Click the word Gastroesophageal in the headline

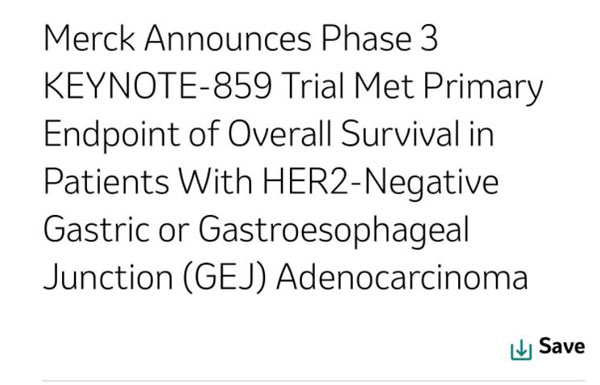tap(334, 232)
